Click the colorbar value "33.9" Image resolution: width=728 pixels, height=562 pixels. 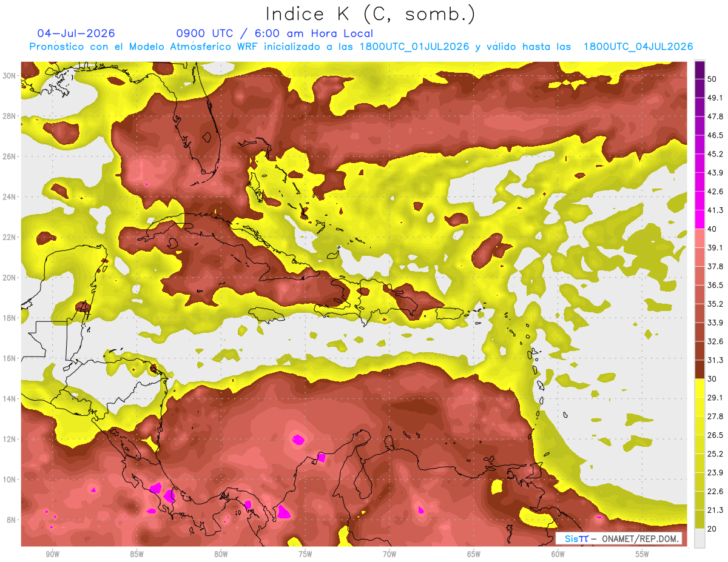pos(716,323)
